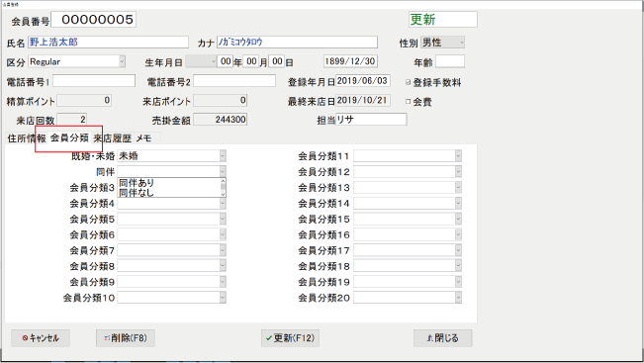
Task: Select the 会員分類 tab
Action: click(x=69, y=137)
